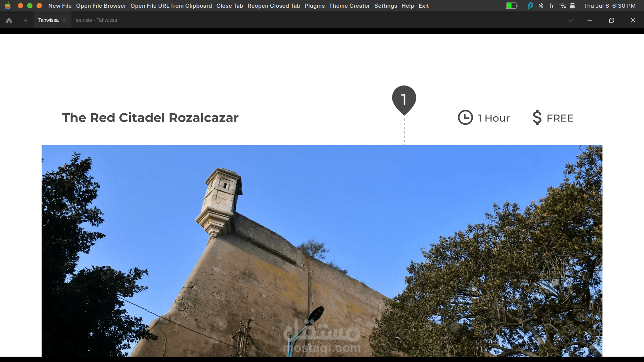Image resolution: width=644 pixels, height=362 pixels.
Task: Click the clock icon beside 1 Hour
Action: tap(465, 118)
